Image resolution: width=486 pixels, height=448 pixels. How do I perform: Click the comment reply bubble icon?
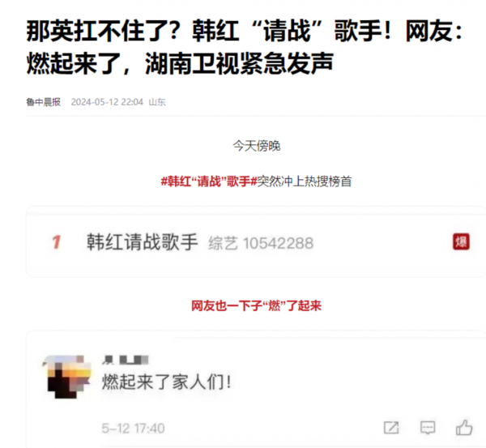pyautogui.click(x=428, y=428)
